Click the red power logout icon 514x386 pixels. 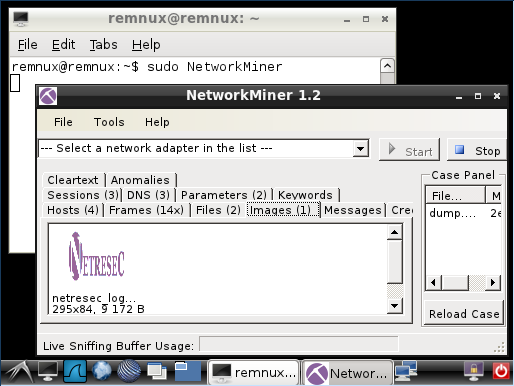click(501, 371)
